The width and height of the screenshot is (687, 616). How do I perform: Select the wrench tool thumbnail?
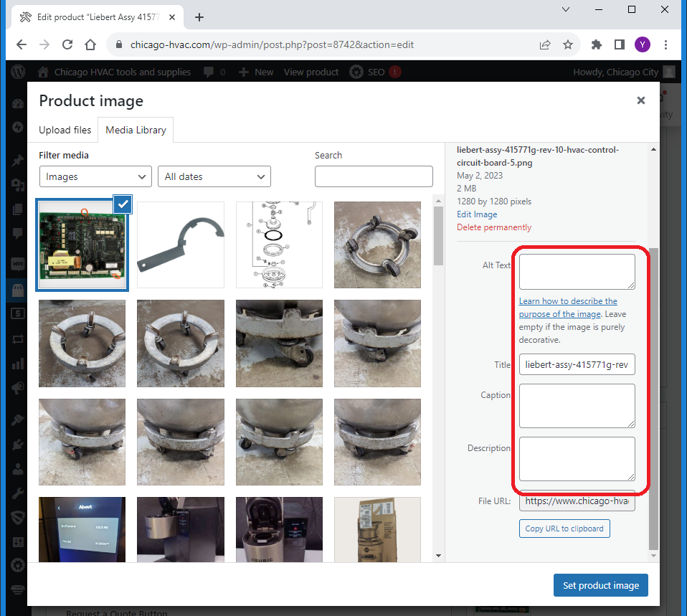pyautogui.click(x=181, y=245)
